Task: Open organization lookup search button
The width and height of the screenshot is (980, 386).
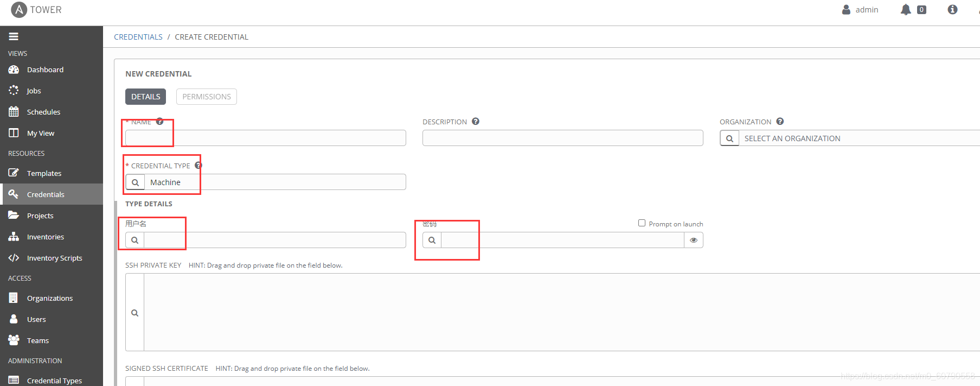Action: [729, 138]
